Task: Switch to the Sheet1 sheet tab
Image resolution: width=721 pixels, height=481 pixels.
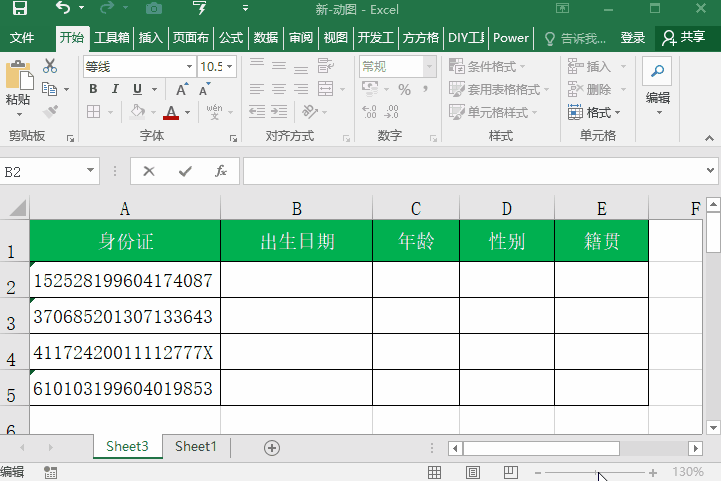Action: (x=195, y=447)
